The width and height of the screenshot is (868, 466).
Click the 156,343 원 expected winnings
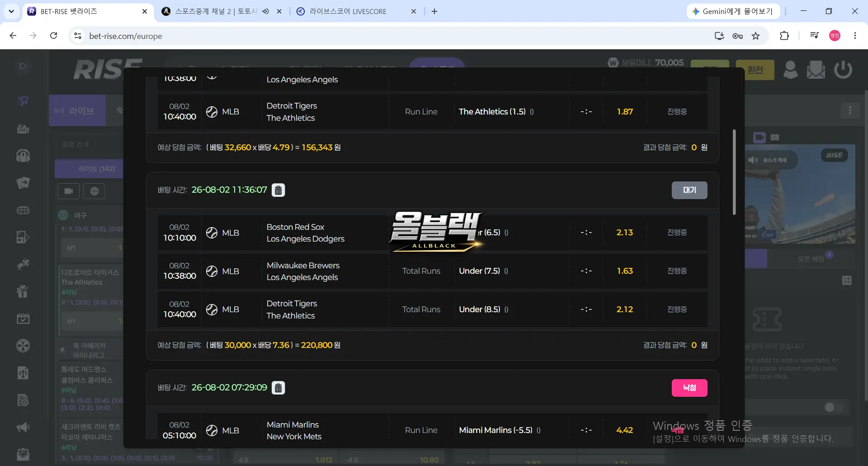321,147
